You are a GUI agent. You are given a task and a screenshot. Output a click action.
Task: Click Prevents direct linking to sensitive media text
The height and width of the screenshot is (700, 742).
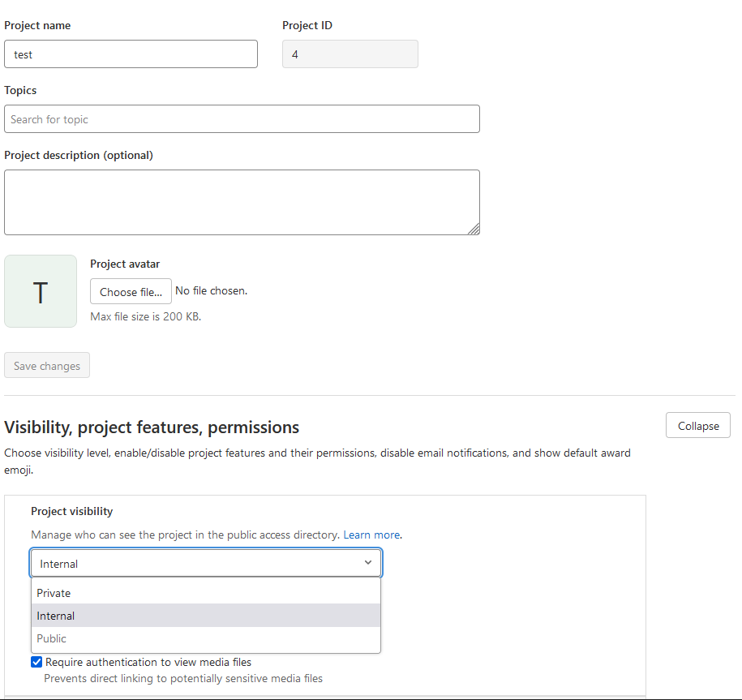(183, 678)
